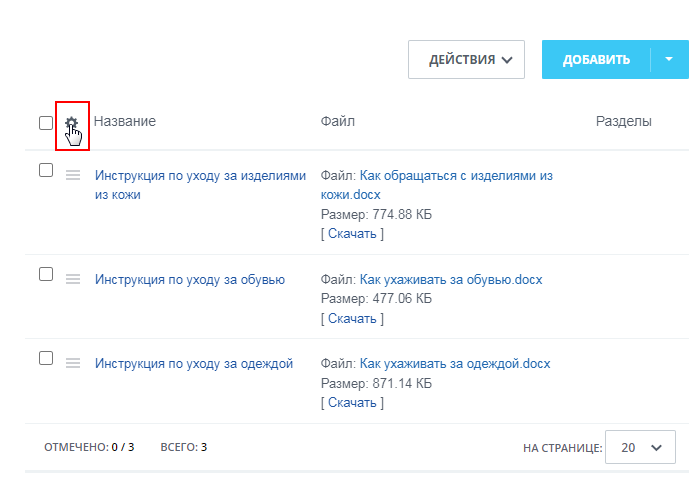Open file Как обращаться с изделиями из кожи.docx
The width and height of the screenshot is (697, 485).
coord(437,185)
